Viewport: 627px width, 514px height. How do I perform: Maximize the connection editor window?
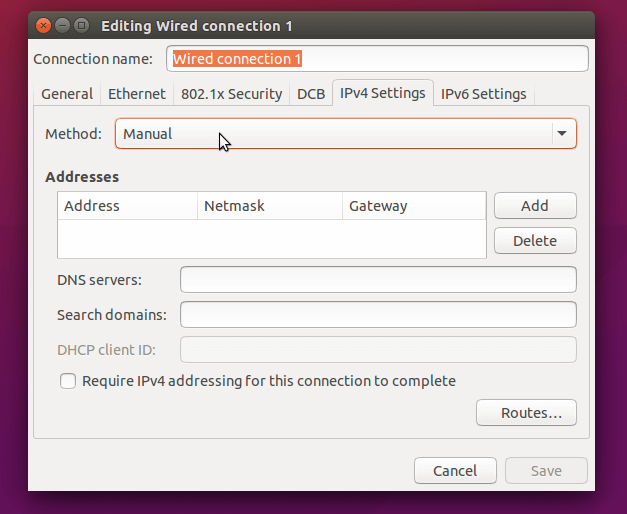[x=80, y=24]
